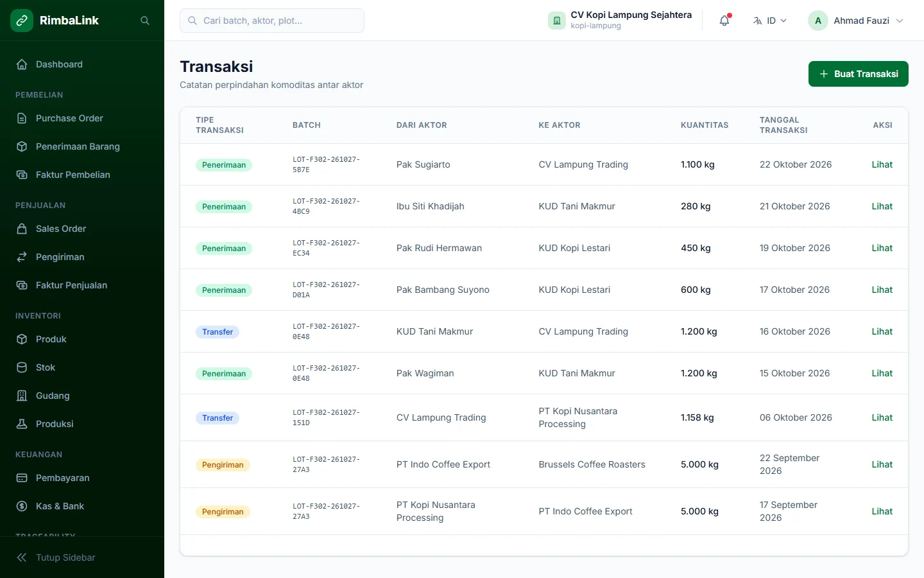Image resolution: width=924 pixels, height=578 pixels.
Task: Click the Faktur Penjualan icon
Action: [x=22, y=285]
